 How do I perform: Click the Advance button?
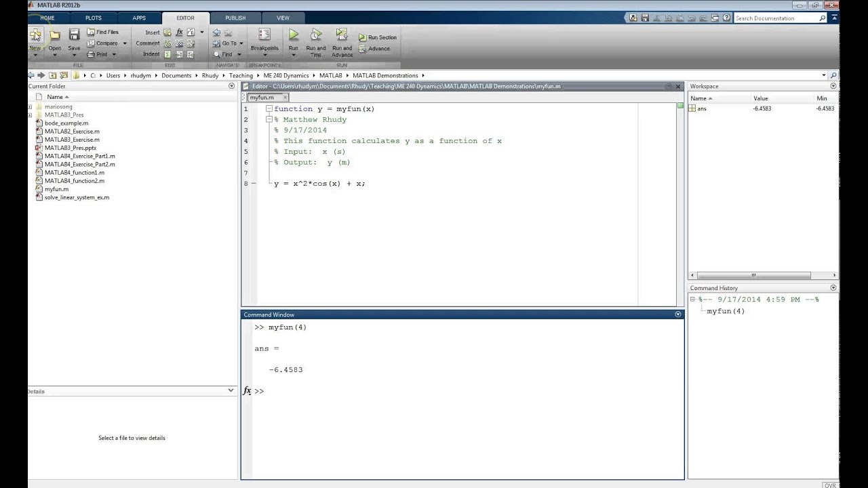[374, 48]
